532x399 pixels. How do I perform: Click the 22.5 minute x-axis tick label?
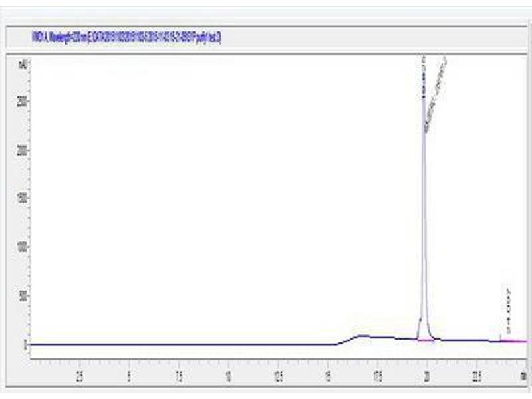pos(477,372)
